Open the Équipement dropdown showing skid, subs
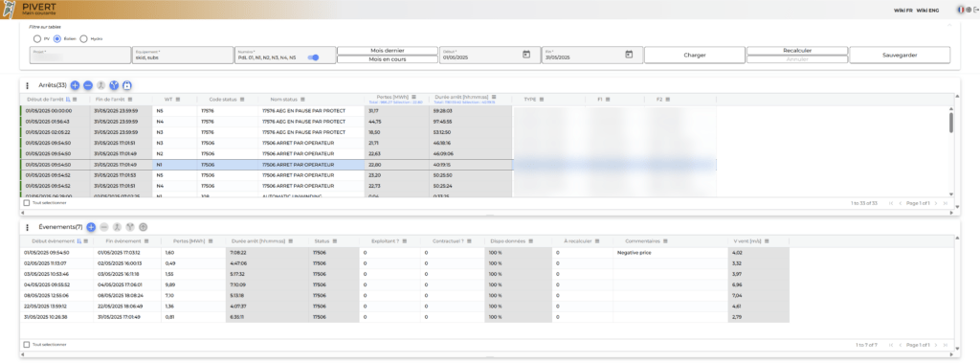 (x=183, y=55)
